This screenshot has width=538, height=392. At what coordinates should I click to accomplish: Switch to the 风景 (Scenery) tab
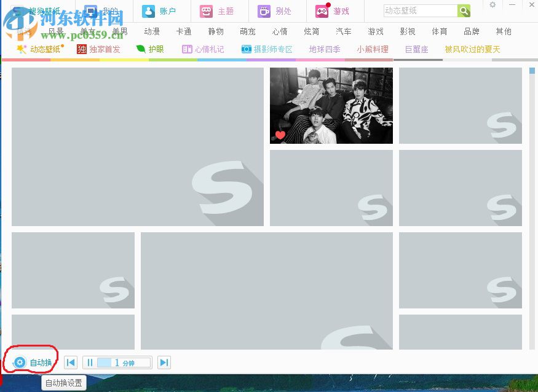pyautogui.click(x=55, y=31)
